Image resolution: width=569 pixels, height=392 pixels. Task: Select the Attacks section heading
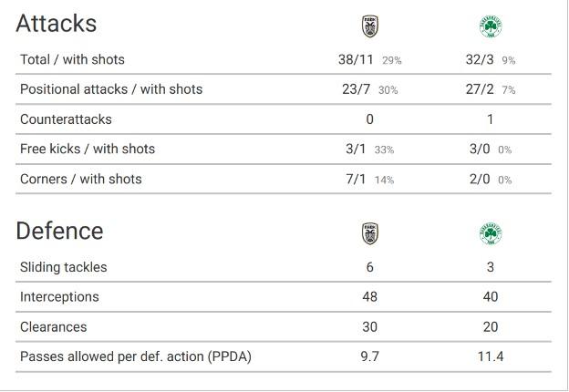[57, 24]
